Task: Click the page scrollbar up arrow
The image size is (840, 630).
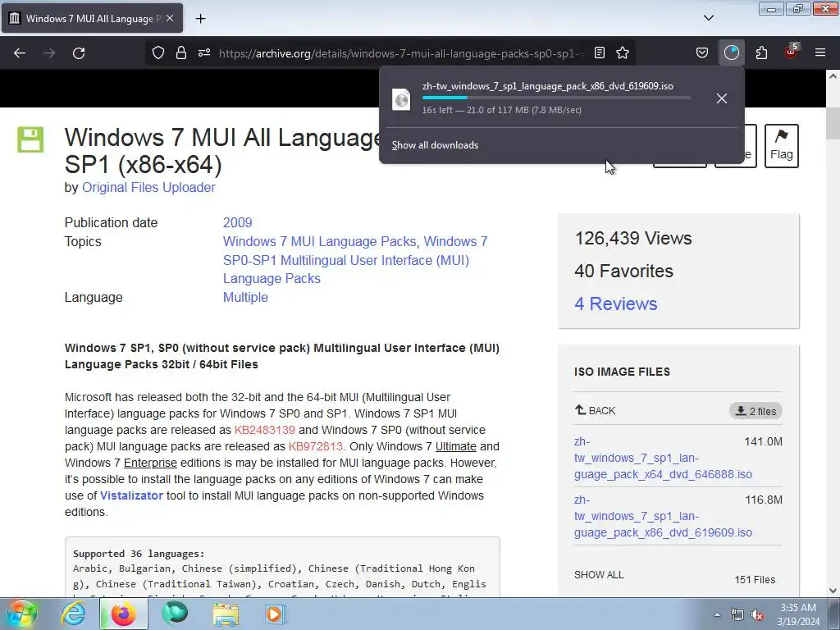Action: coord(833,76)
